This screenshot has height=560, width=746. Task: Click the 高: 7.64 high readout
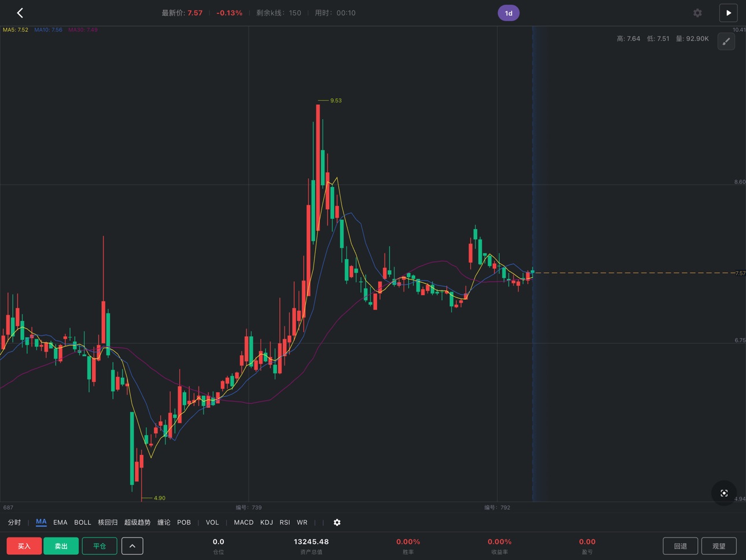[629, 39]
